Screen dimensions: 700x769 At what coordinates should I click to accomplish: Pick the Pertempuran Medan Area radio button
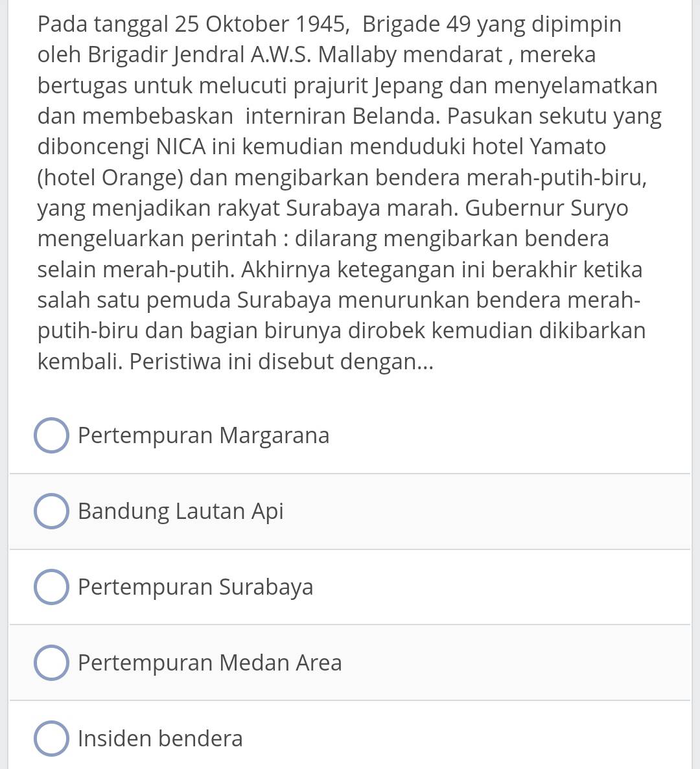[x=51, y=663]
